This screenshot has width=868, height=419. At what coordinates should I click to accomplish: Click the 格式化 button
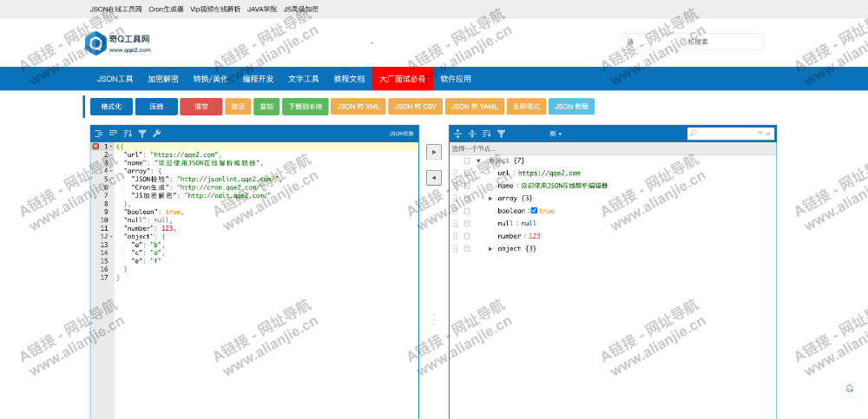[x=111, y=107]
